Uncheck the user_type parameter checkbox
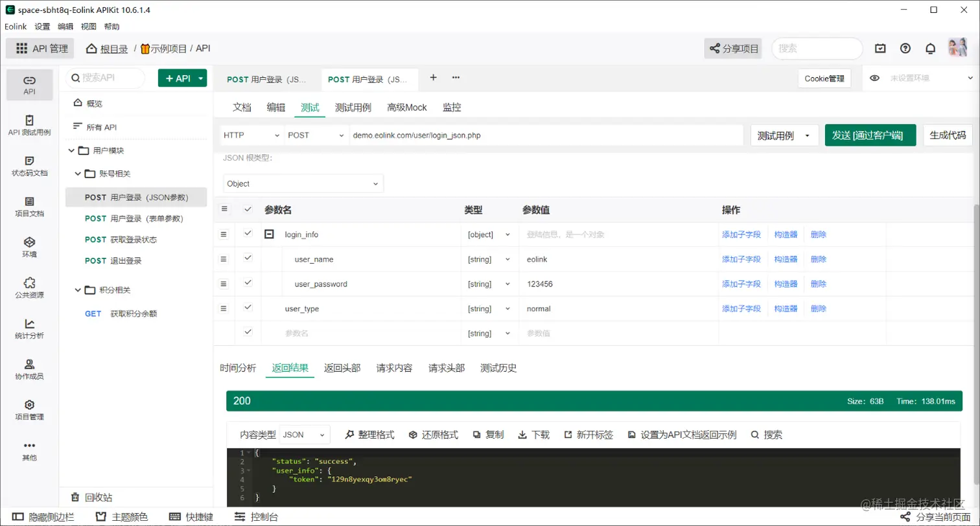The width and height of the screenshot is (980, 526). click(248, 308)
